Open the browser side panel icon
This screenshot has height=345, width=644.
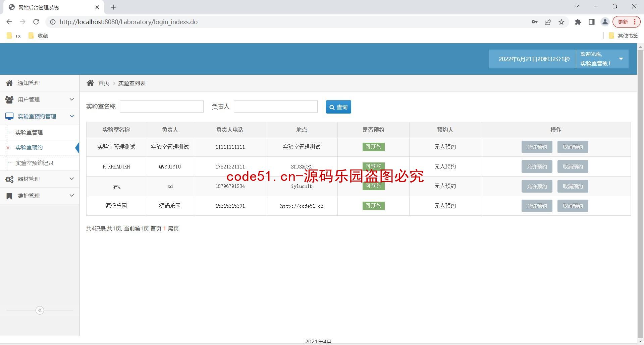click(591, 22)
